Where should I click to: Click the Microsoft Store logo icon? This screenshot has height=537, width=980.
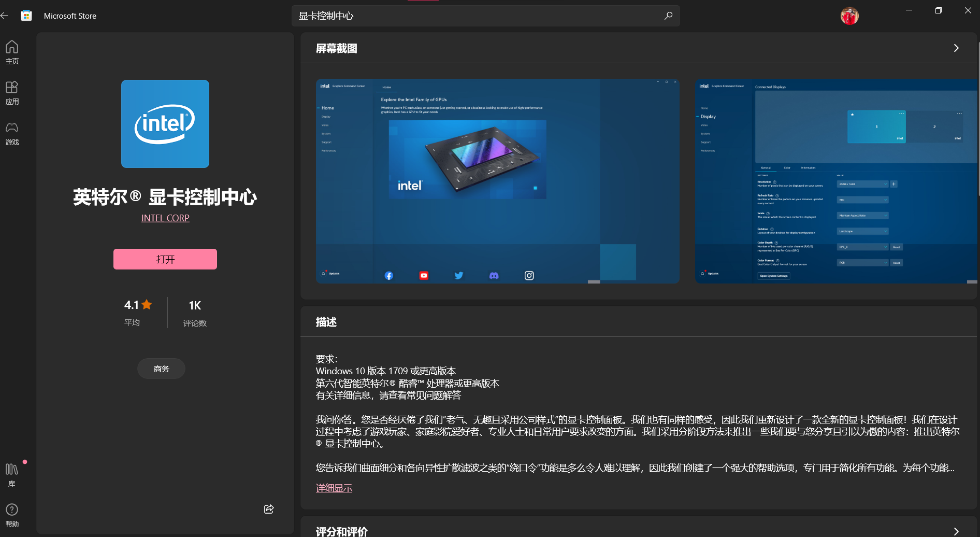tap(26, 16)
